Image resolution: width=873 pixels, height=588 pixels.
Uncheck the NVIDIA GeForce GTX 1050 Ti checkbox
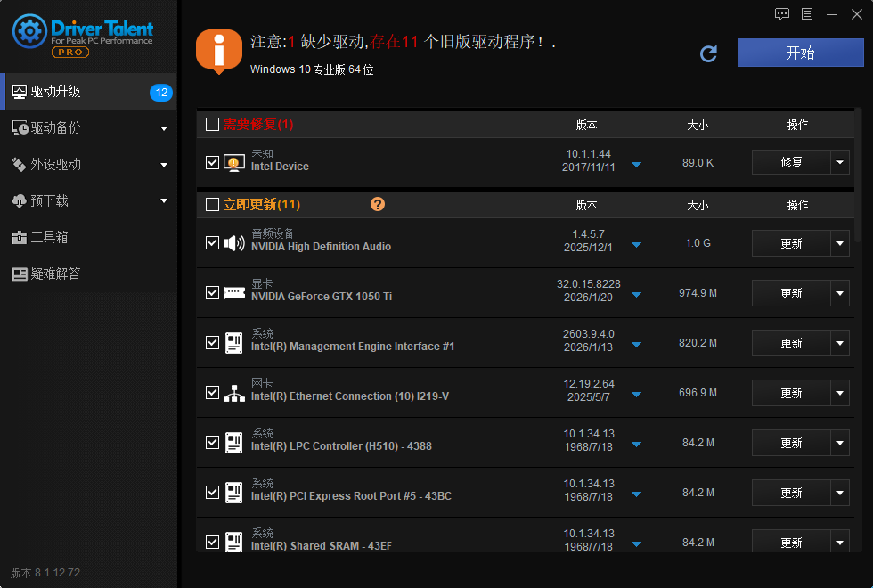212,292
